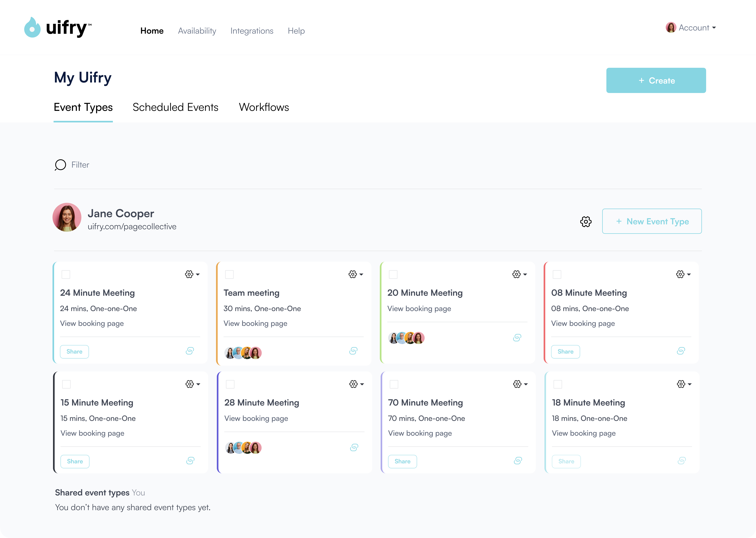Open the Integrations nav item
756x538 pixels.
pyautogui.click(x=252, y=31)
